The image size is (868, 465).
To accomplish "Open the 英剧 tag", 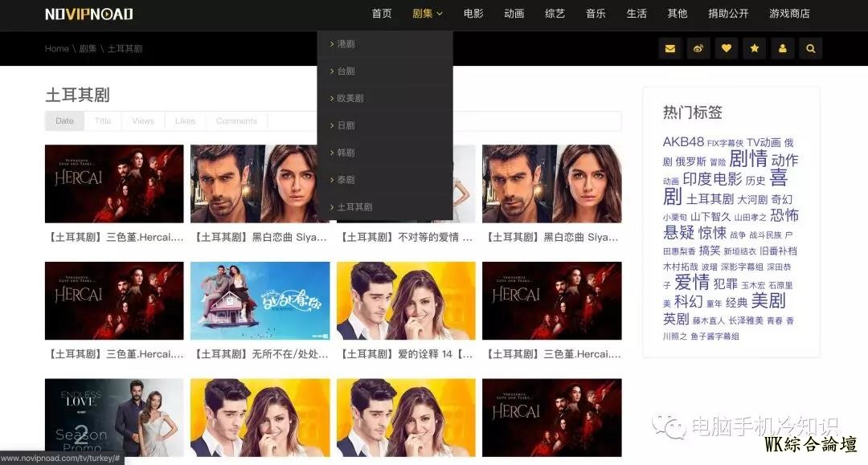I will (676, 319).
